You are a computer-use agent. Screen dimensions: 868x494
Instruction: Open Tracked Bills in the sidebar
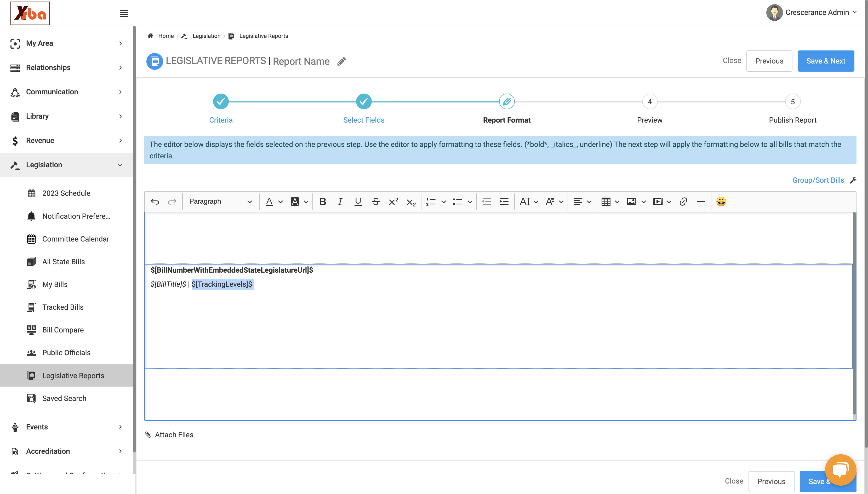(x=63, y=307)
